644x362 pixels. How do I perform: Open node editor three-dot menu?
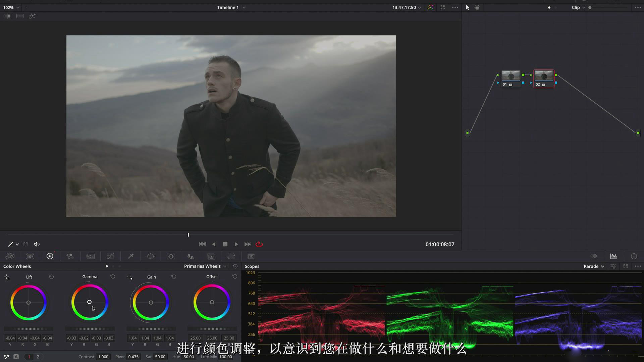tap(638, 7)
